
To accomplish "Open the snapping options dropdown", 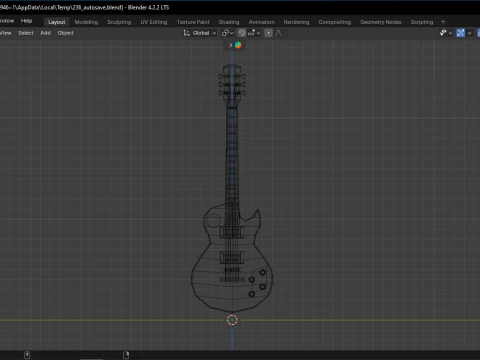I will point(254,33).
